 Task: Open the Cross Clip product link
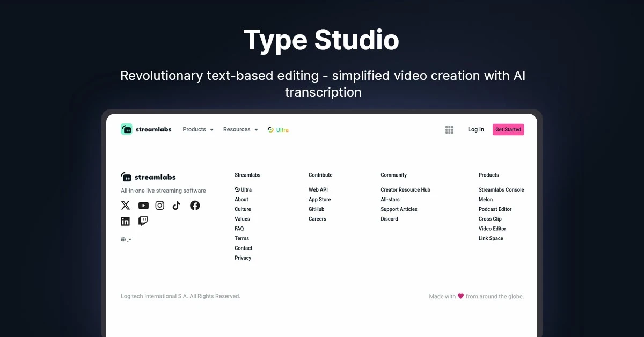pyautogui.click(x=489, y=218)
